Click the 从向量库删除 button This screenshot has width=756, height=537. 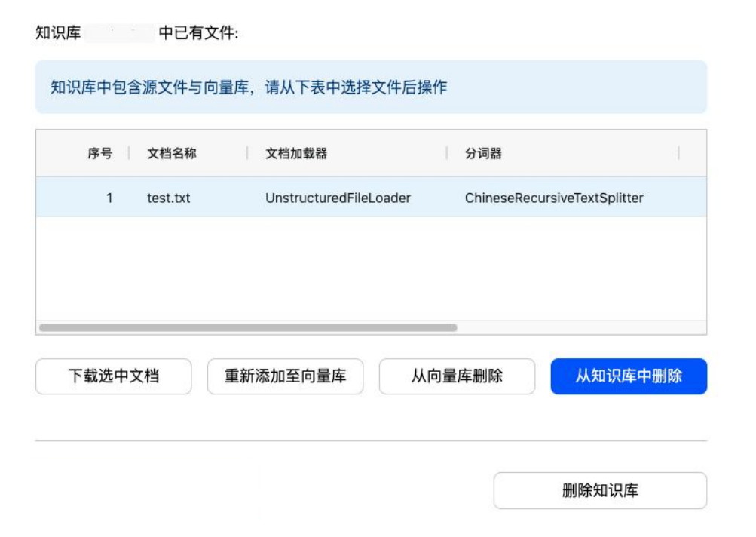click(457, 376)
